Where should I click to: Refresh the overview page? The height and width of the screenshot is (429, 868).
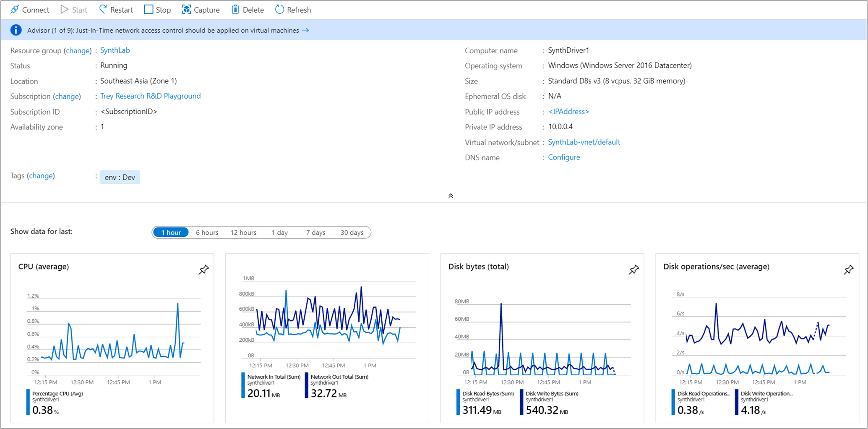click(x=293, y=10)
